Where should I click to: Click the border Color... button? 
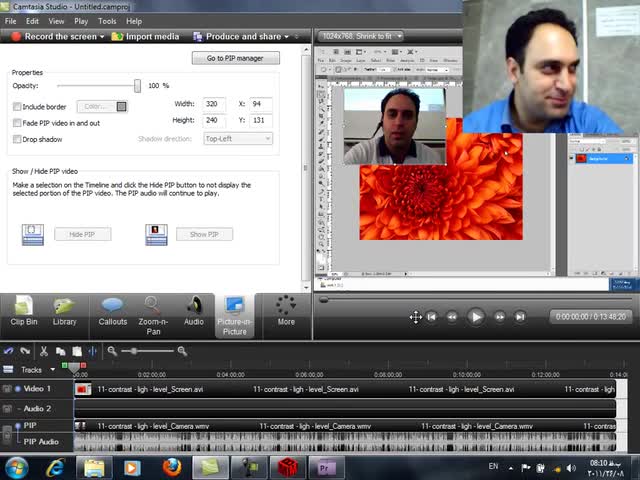point(102,107)
